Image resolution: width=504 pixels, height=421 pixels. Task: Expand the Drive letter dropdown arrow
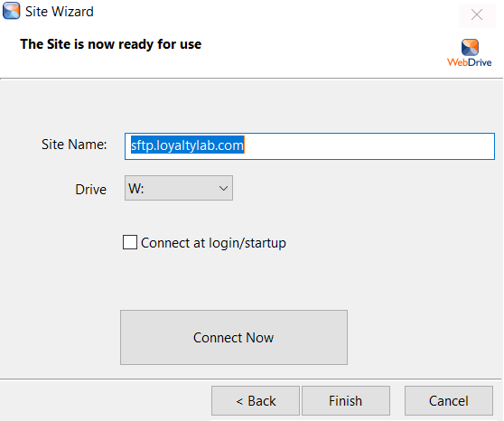pos(223,188)
